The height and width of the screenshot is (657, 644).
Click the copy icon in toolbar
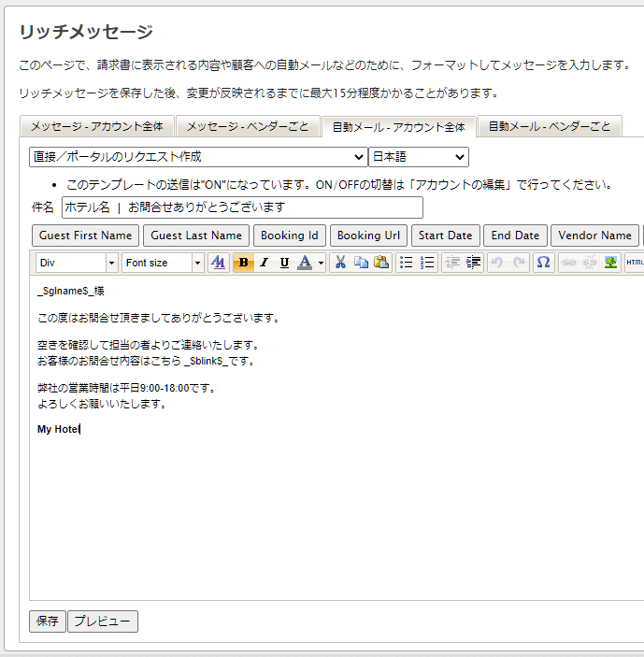[361, 263]
